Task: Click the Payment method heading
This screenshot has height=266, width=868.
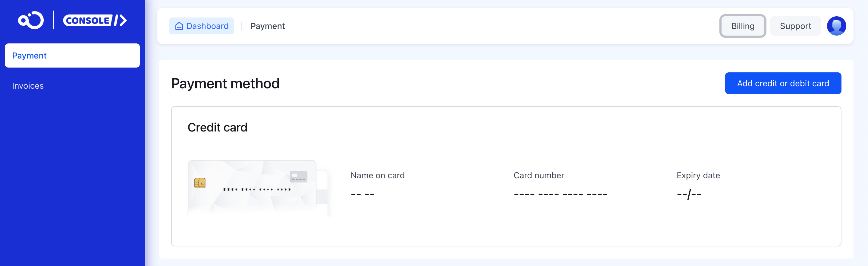Action: point(225,84)
